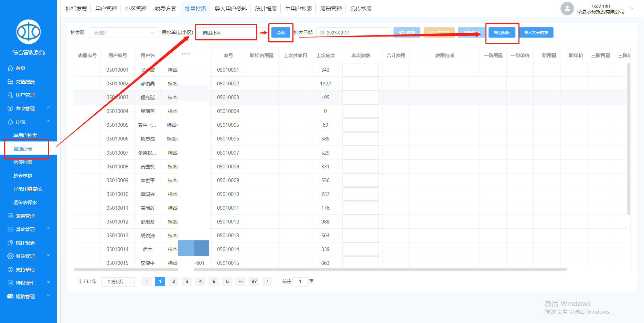Click the 抄表日期 field showing 2023-02-17

pyautogui.click(x=353, y=33)
